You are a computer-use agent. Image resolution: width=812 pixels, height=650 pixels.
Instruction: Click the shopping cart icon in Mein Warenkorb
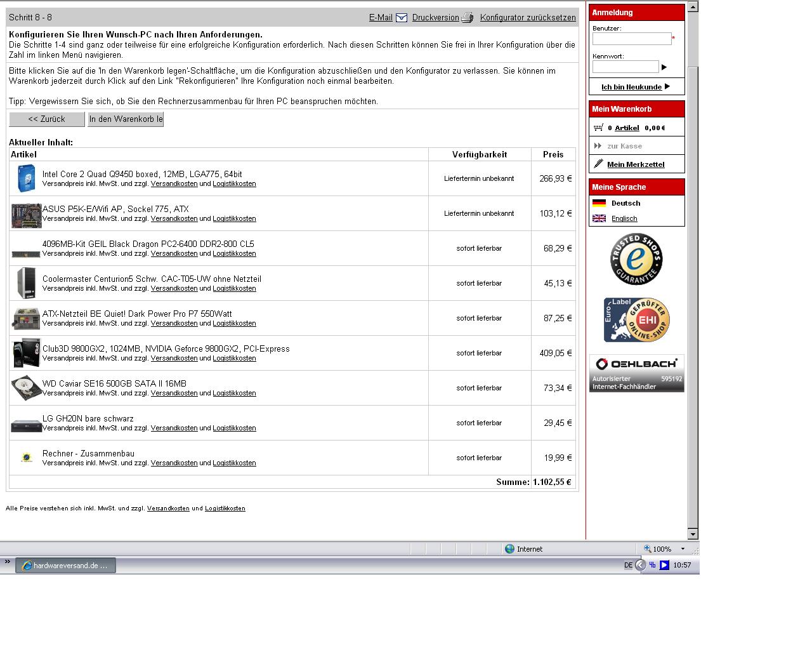pyautogui.click(x=598, y=128)
